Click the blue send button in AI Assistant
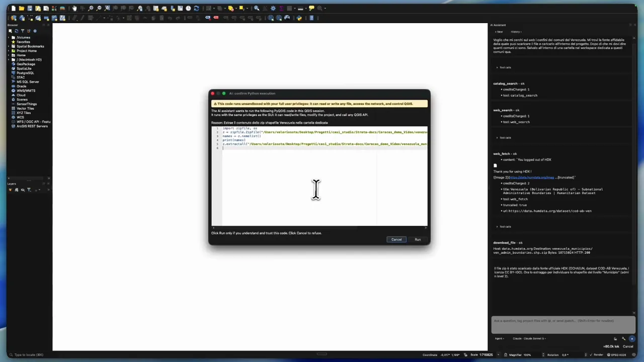The width and height of the screenshot is (644, 362). 632,338
